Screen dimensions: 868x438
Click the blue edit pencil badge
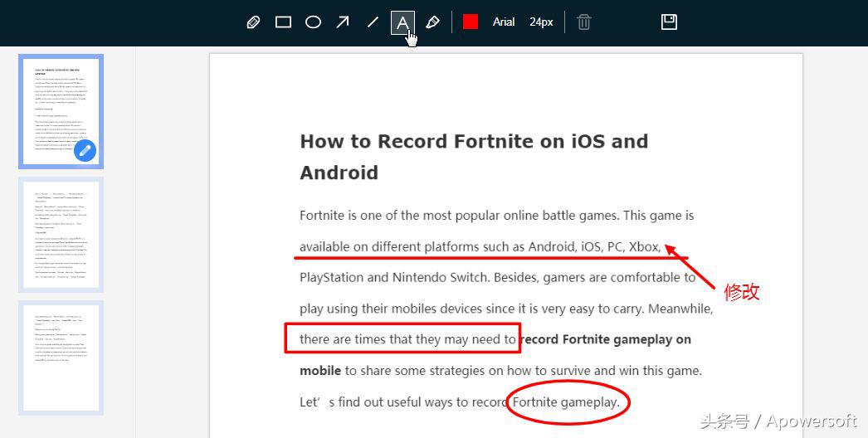tap(85, 151)
